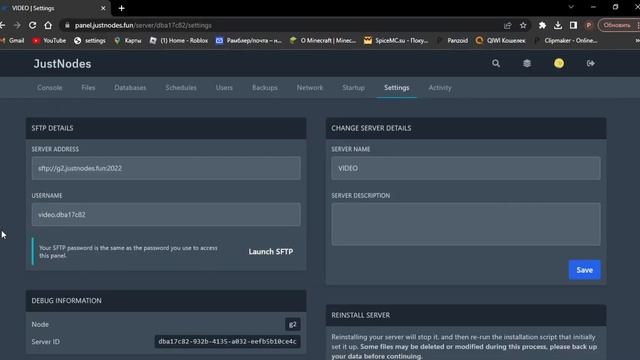Open the Chrome profile avatar
Image resolution: width=640 pixels, height=360 pixels.
pos(588,25)
